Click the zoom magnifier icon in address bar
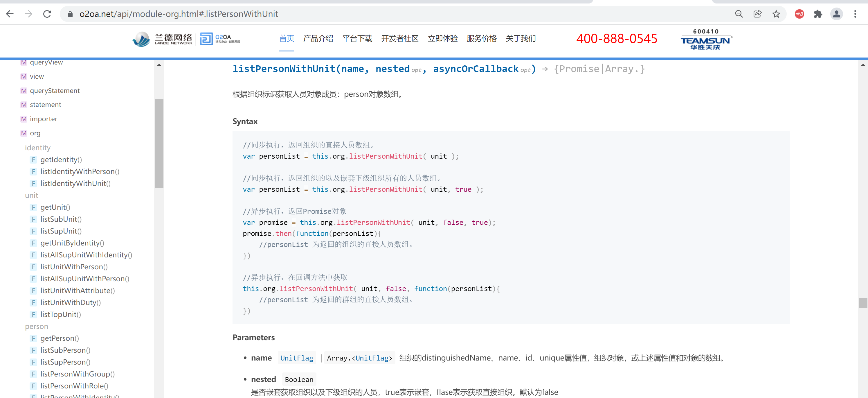Image resolution: width=868 pixels, height=398 pixels. click(x=739, y=14)
